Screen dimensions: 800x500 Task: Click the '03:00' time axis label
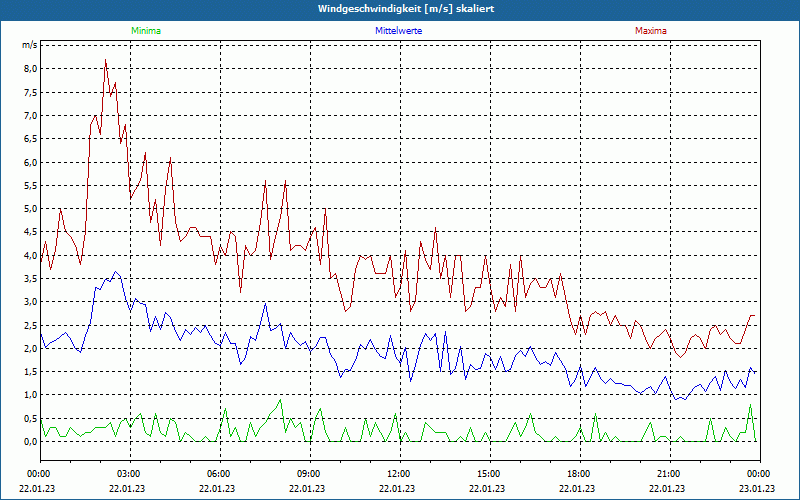(x=127, y=474)
